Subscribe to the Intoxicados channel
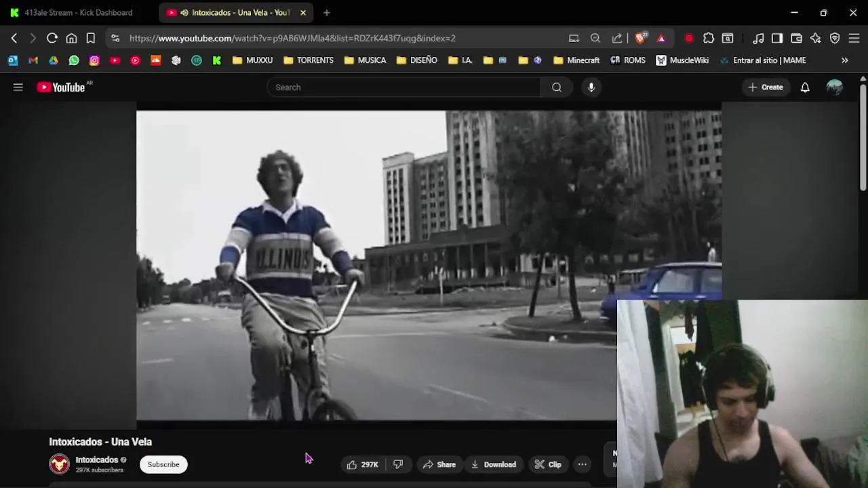 pos(163,464)
